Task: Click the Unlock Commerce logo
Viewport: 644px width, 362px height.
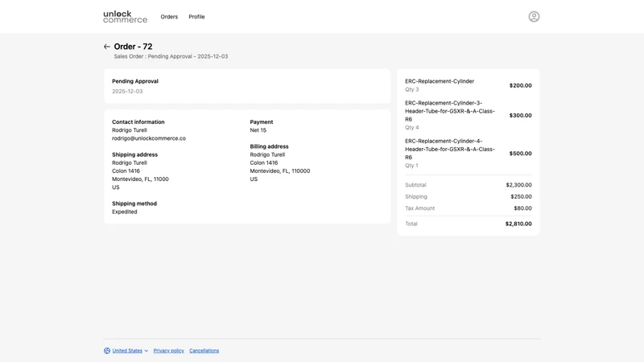Action: (126, 17)
